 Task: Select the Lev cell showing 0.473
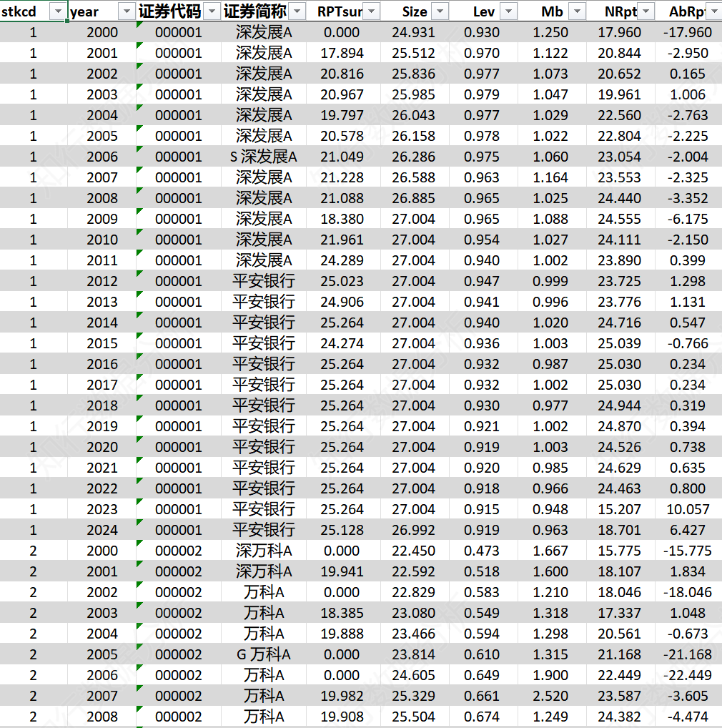point(482,551)
